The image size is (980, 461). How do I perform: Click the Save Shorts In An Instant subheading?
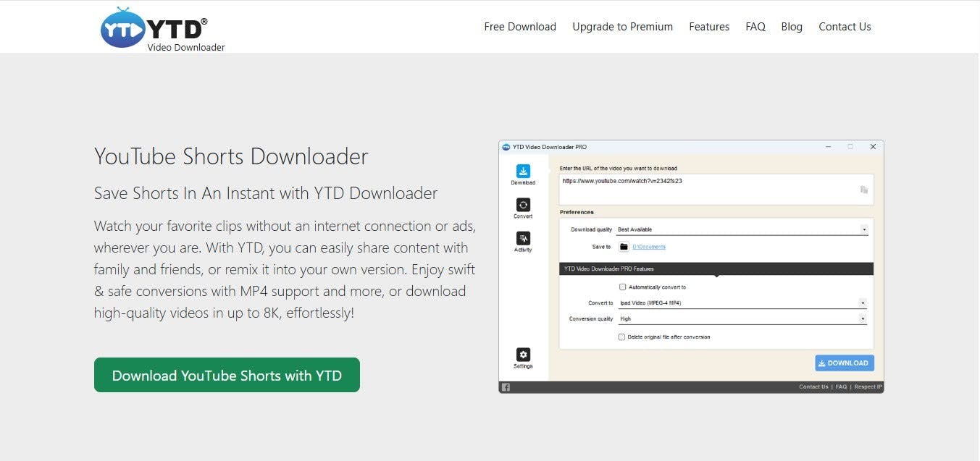pyautogui.click(x=266, y=193)
